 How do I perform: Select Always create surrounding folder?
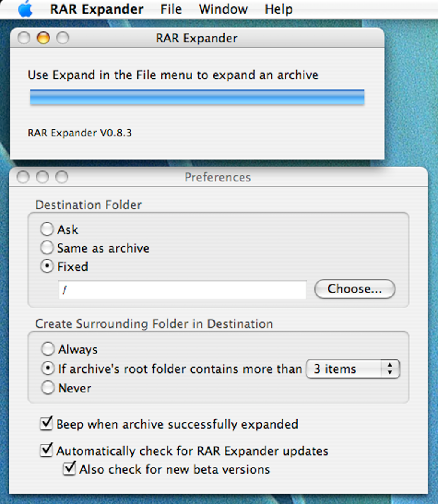tap(48, 349)
